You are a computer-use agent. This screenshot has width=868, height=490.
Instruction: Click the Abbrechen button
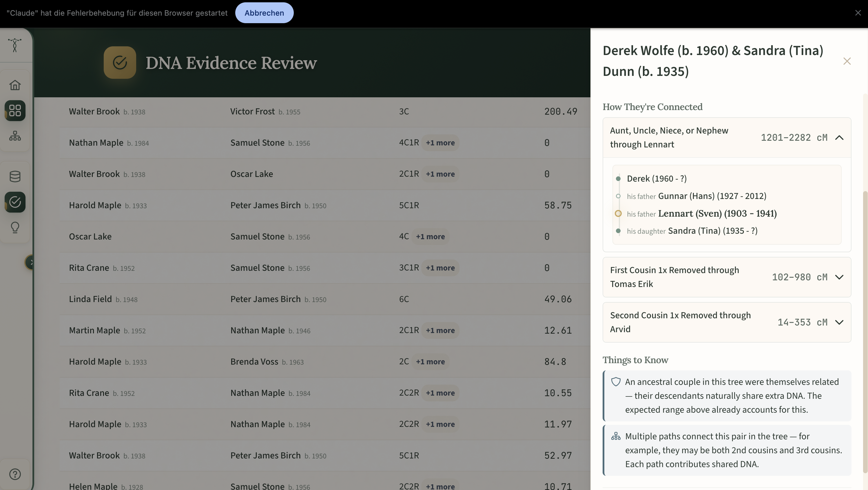(x=264, y=13)
